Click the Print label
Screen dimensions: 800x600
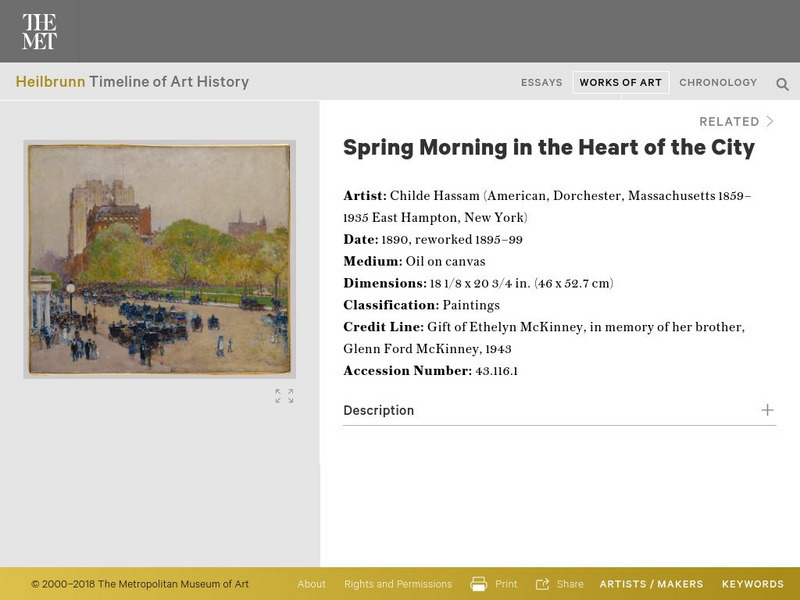pos(506,584)
